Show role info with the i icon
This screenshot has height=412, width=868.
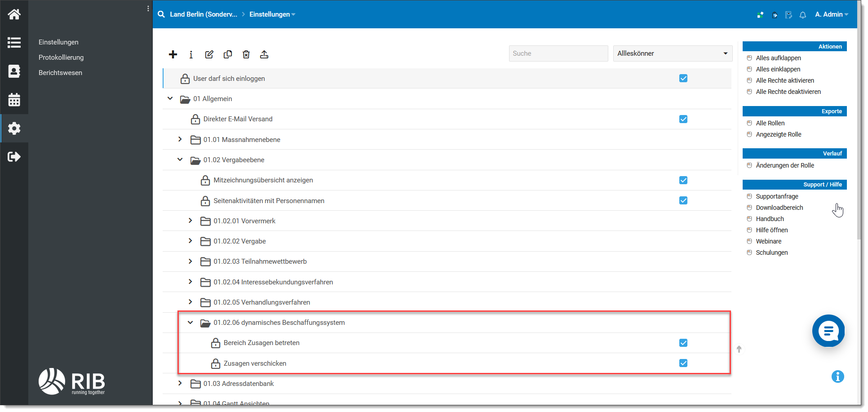(x=191, y=54)
